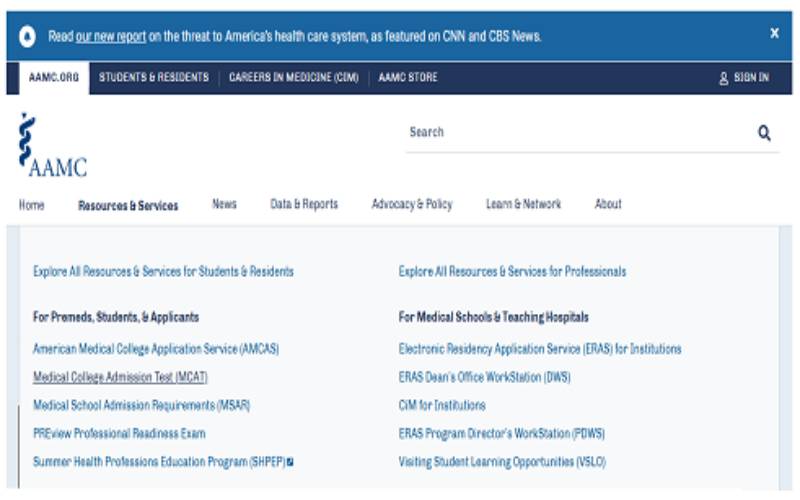The width and height of the screenshot is (800, 500).
Task: Open the 'our new report' link
Action: (111, 36)
